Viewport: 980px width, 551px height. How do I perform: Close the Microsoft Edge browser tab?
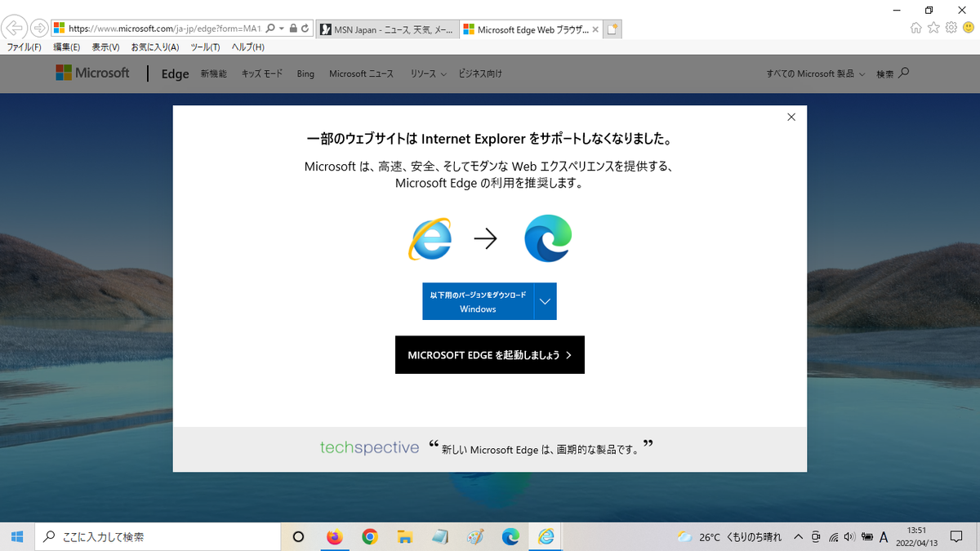pyautogui.click(x=595, y=29)
